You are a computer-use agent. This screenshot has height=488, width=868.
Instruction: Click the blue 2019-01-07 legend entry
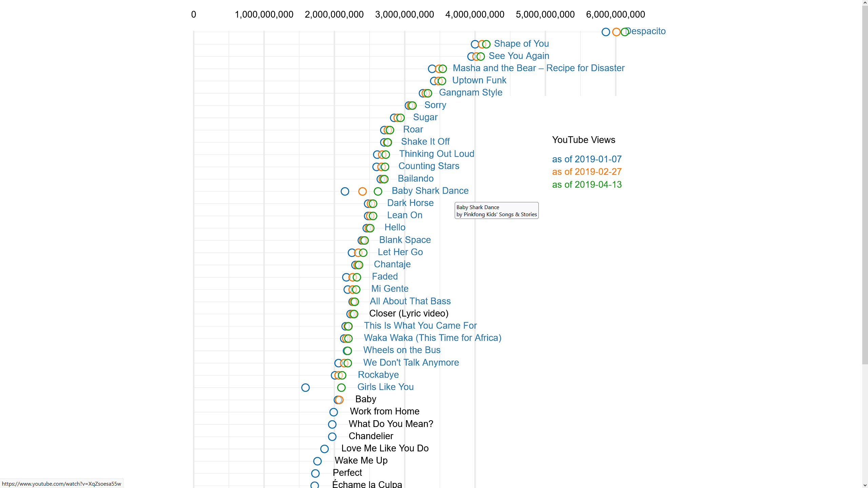click(x=587, y=159)
